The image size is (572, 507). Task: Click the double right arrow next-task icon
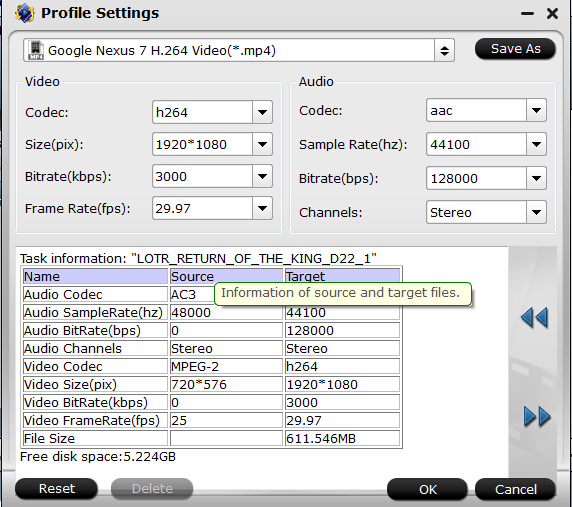(x=537, y=416)
